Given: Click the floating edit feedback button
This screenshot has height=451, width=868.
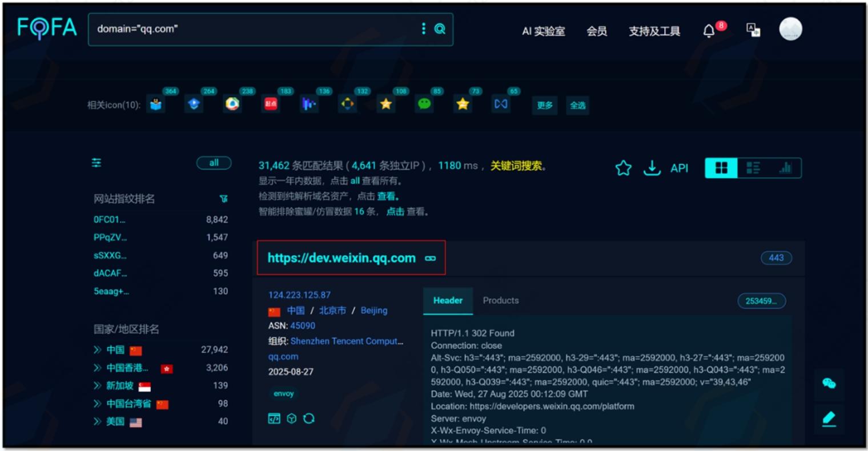Looking at the screenshot, I should tap(829, 419).
